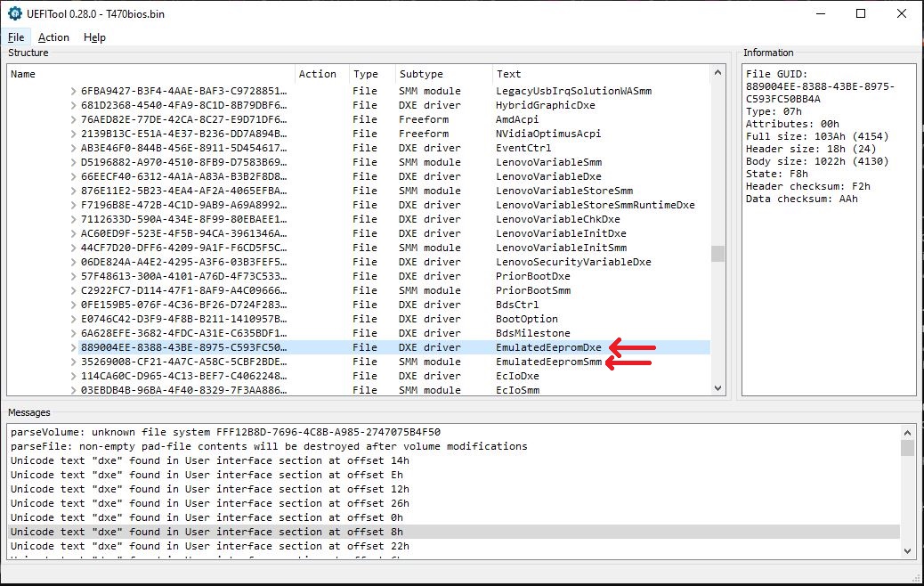
Task: Select file 03EBDB4B-96BA-4F40-8329-7F3AA886
Action: [184, 390]
